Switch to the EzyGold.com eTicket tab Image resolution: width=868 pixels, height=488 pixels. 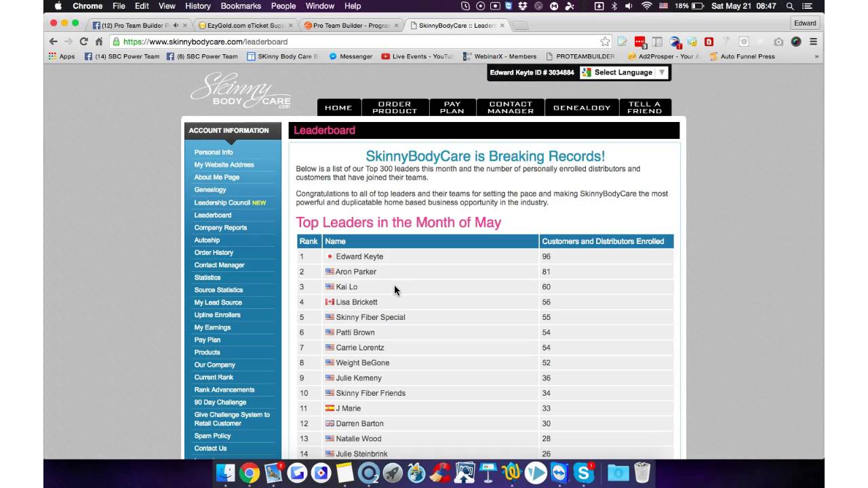[246, 25]
